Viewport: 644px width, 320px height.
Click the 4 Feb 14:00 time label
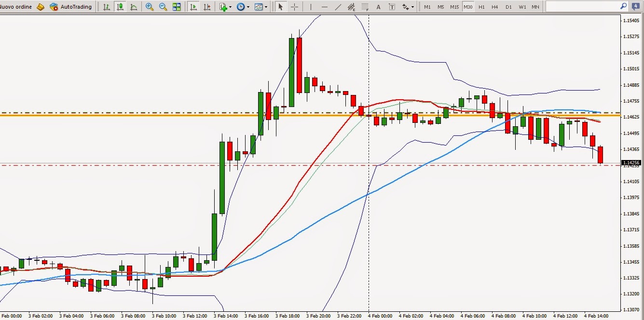pos(597,316)
